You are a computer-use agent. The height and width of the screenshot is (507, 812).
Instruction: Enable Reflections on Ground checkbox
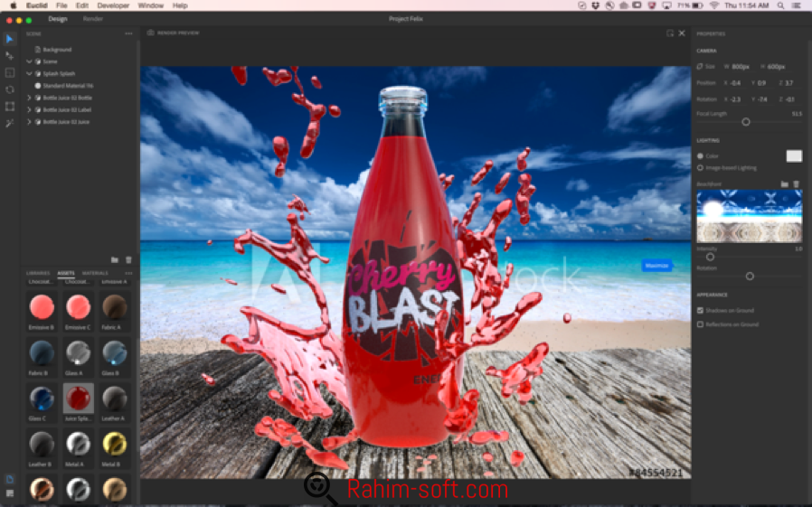pos(700,324)
